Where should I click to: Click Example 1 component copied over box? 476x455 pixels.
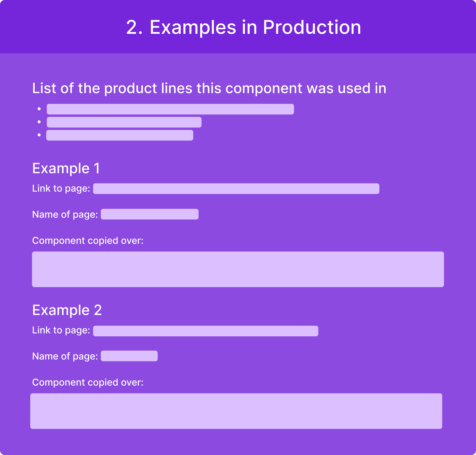(238, 269)
